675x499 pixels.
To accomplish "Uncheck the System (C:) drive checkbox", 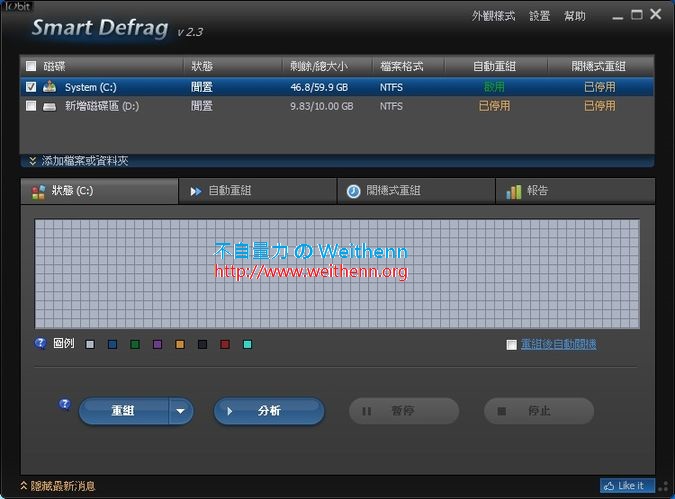I will click(31, 87).
